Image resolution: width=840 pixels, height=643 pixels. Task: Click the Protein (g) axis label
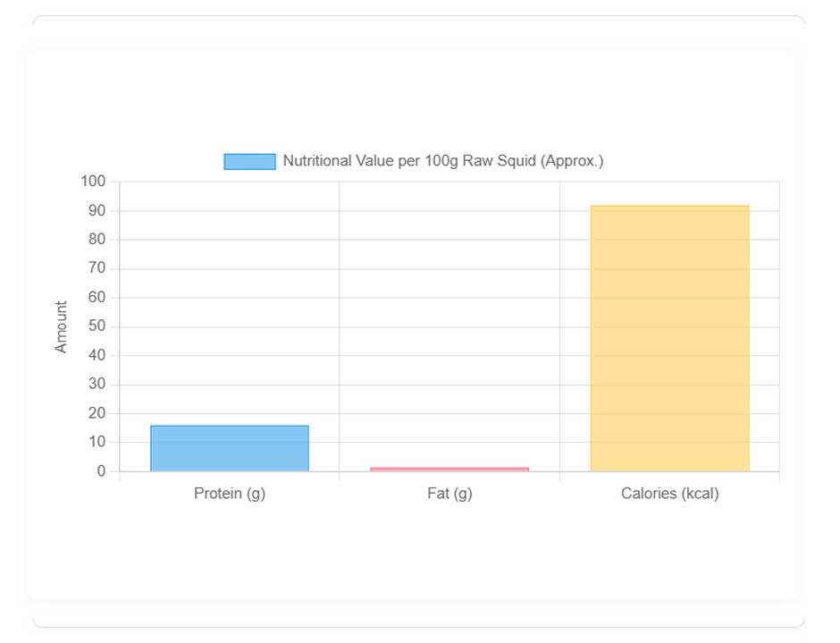coord(230,494)
